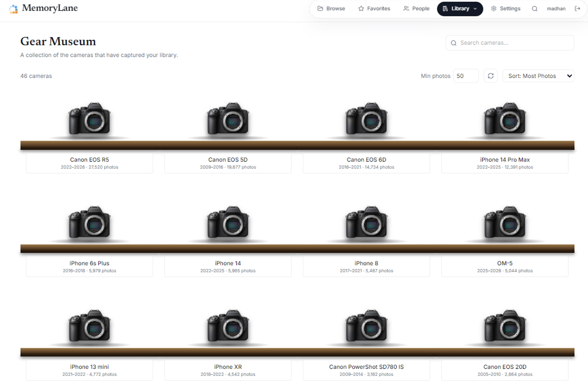Open the Browse page
Screen dimensions: 588x384
point(331,9)
